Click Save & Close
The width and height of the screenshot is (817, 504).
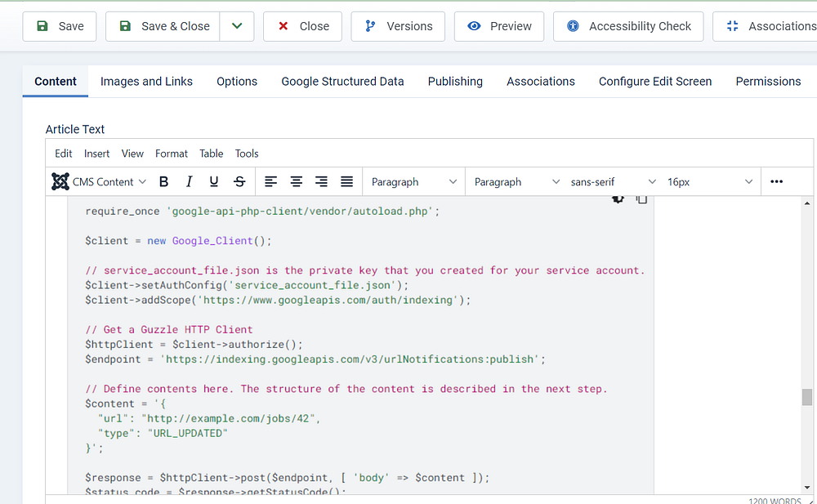click(x=163, y=26)
